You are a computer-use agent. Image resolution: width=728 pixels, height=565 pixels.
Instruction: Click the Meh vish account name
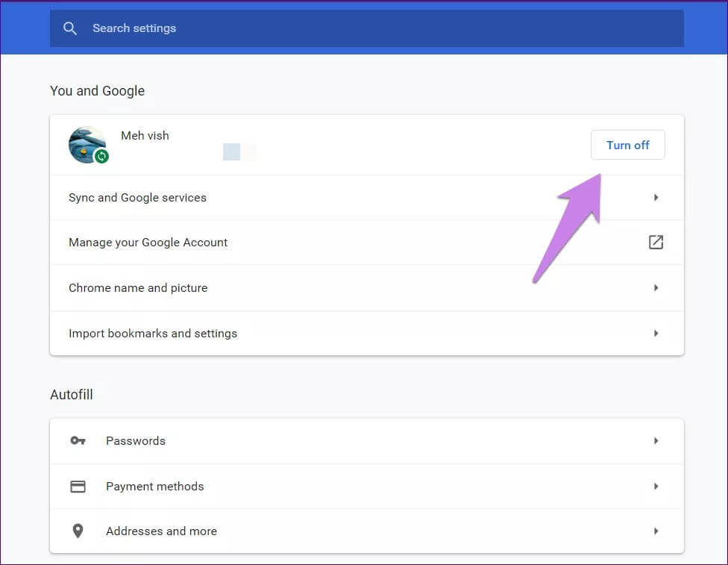[145, 136]
